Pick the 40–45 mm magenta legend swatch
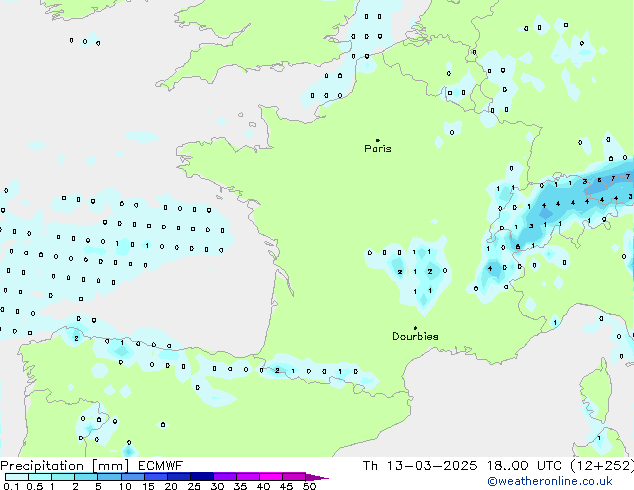Image resolution: width=634 pixels, height=490 pixels. click(x=271, y=477)
